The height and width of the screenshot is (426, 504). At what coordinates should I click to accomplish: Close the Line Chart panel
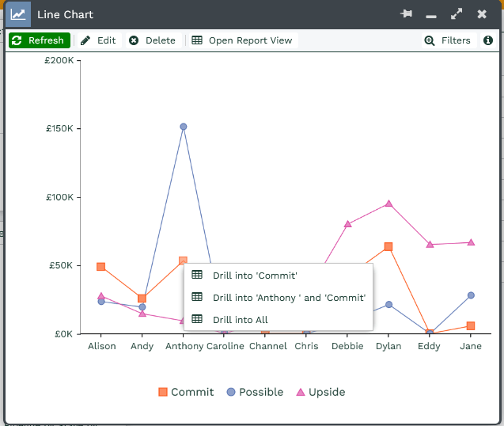pos(481,14)
